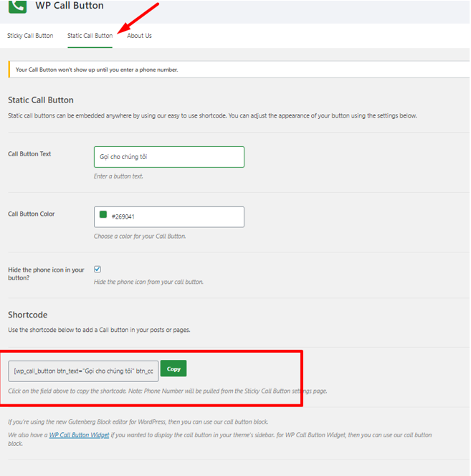Click the 'Choose a color for your Call Button.' hint
Image resolution: width=471 pixels, height=476 pixels.
click(x=140, y=236)
